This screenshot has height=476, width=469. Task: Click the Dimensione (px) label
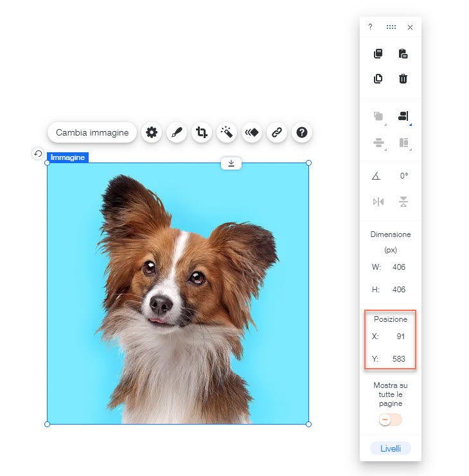tap(391, 242)
